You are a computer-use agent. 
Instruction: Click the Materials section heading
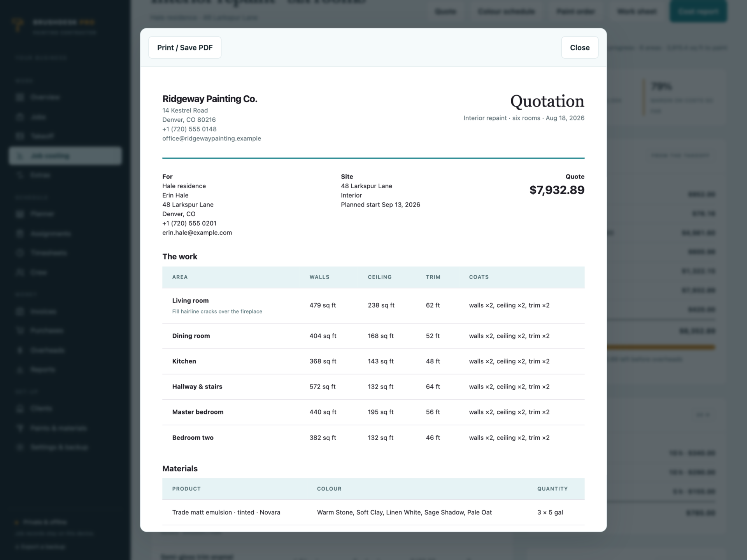pos(180,469)
